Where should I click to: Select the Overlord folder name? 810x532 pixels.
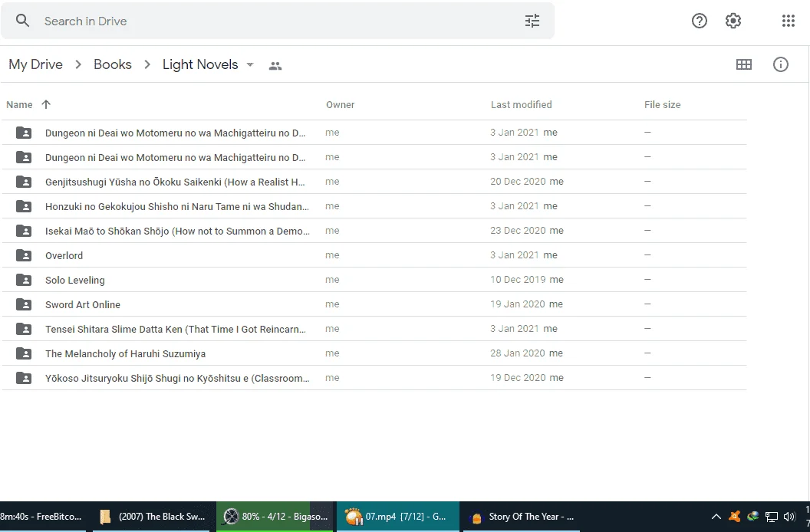(64, 256)
